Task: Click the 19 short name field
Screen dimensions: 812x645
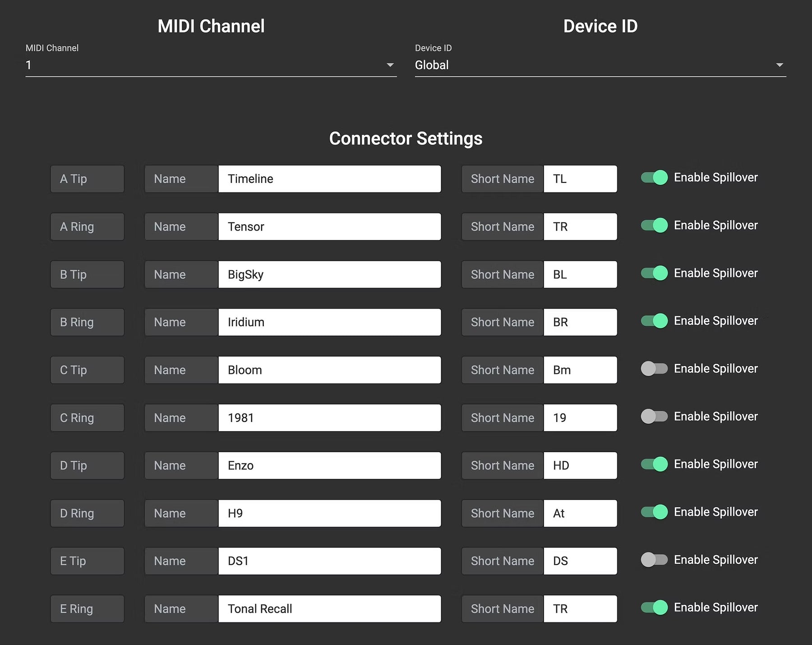Action: [x=581, y=418]
